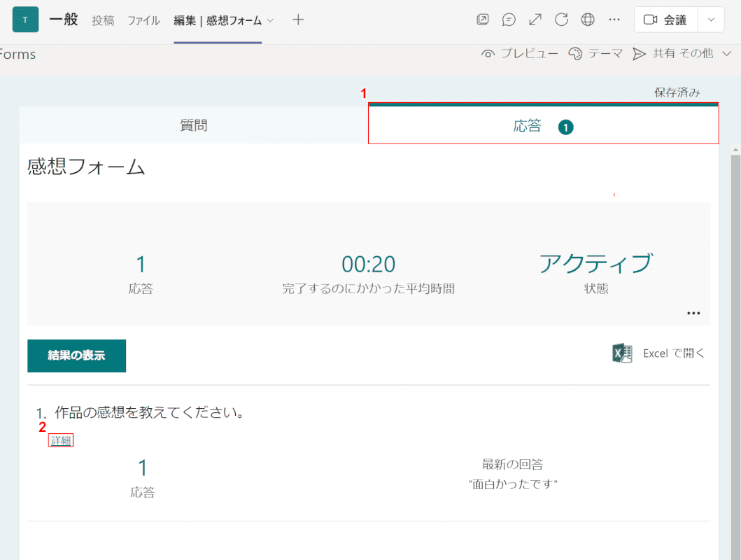Open the 詳細 link under question 1
Screen dimensions: 741x560
(61, 440)
